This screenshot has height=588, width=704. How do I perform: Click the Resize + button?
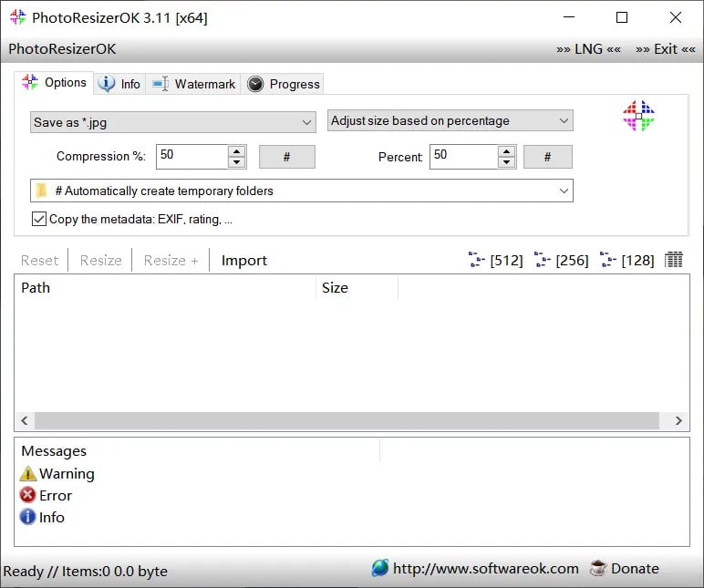click(x=171, y=261)
